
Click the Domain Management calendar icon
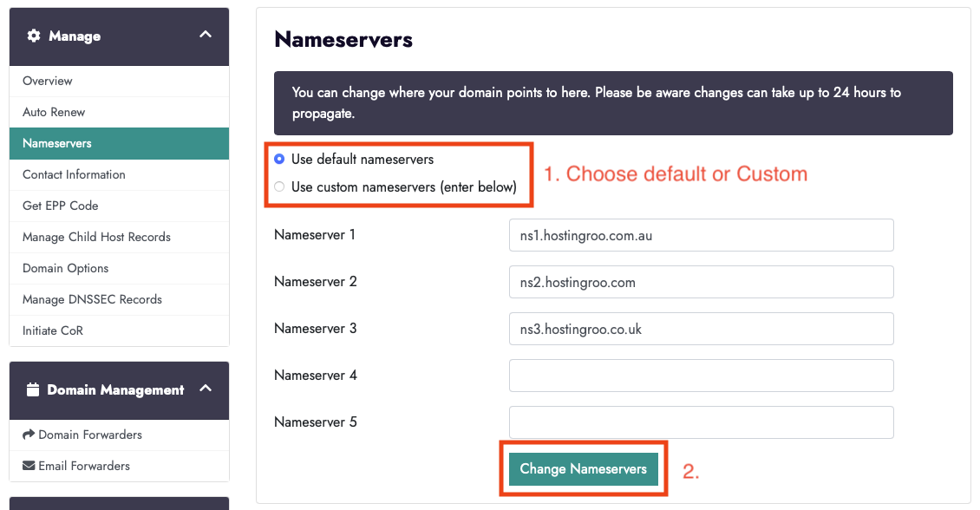pyautogui.click(x=33, y=390)
